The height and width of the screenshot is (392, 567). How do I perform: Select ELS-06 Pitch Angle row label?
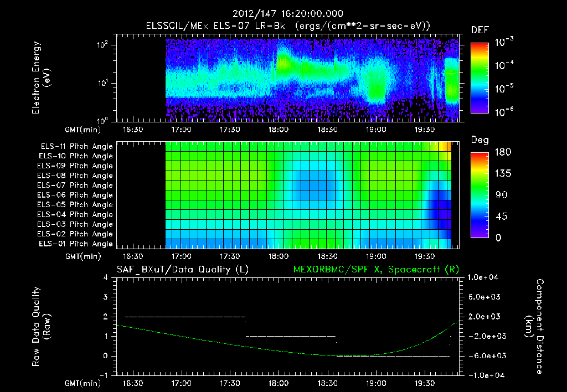coord(75,195)
